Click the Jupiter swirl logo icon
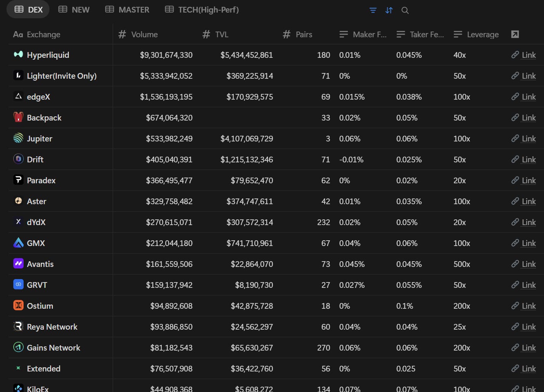This screenshot has height=392, width=544. coord(18,138)
